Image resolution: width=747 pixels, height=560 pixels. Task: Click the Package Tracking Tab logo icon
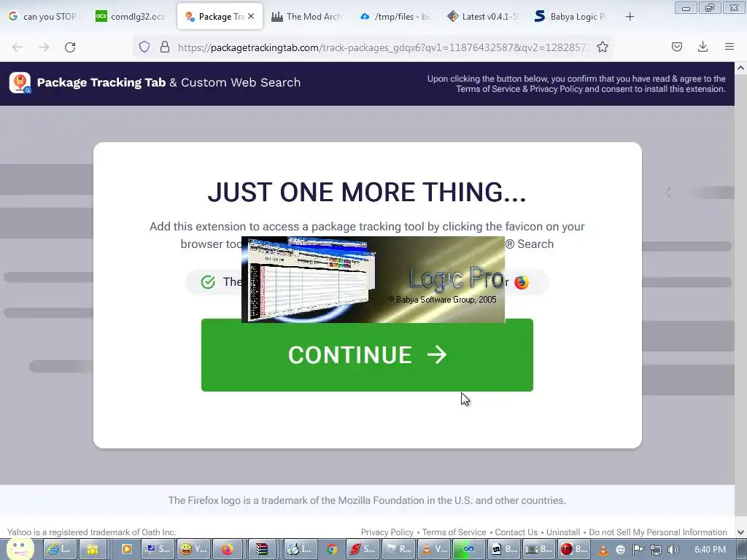(x=20, y=83)
